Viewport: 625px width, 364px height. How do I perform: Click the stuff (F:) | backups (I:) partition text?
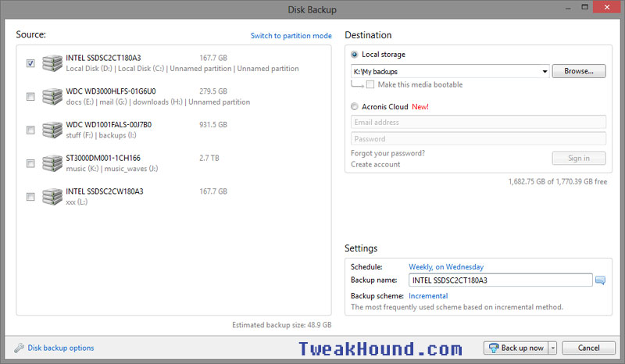point(102,136)
